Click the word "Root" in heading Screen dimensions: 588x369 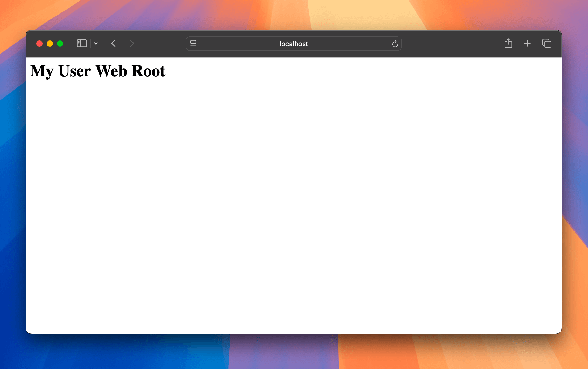148,71
